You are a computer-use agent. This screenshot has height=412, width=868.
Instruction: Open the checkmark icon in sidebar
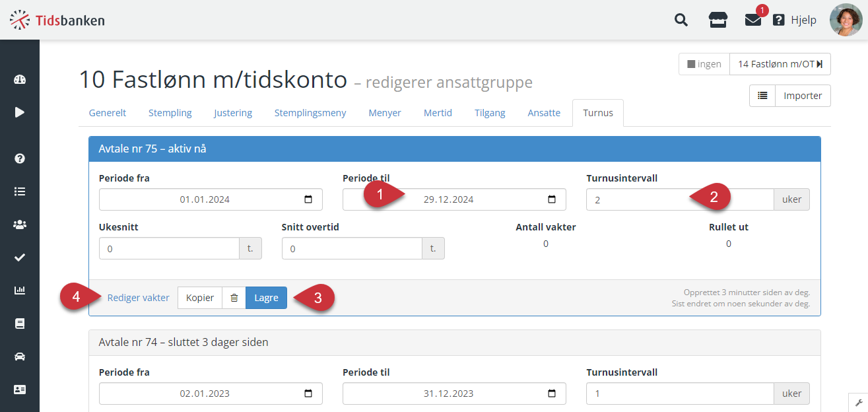(x=20, y=257)
